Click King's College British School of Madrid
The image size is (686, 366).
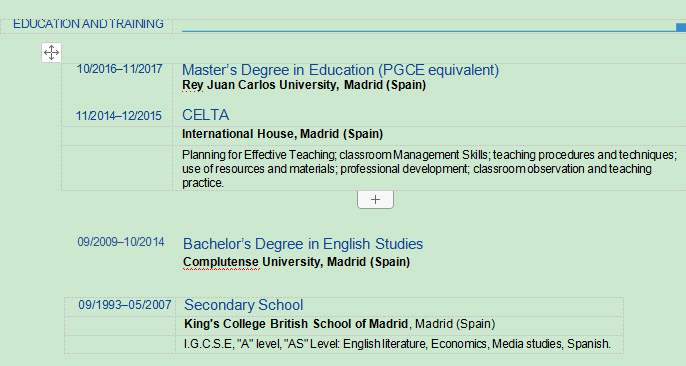coord(296,324)
